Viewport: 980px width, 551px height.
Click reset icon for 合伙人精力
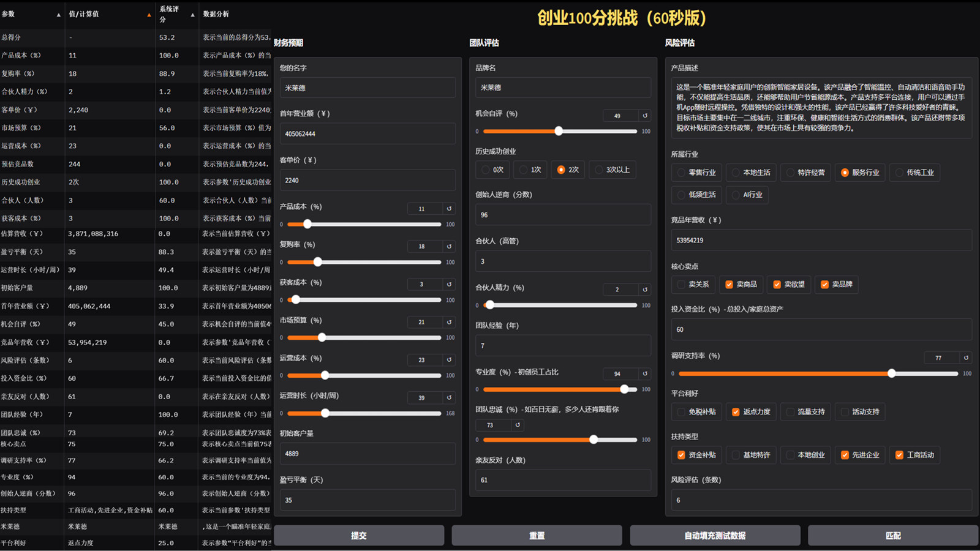click(645, 290)
